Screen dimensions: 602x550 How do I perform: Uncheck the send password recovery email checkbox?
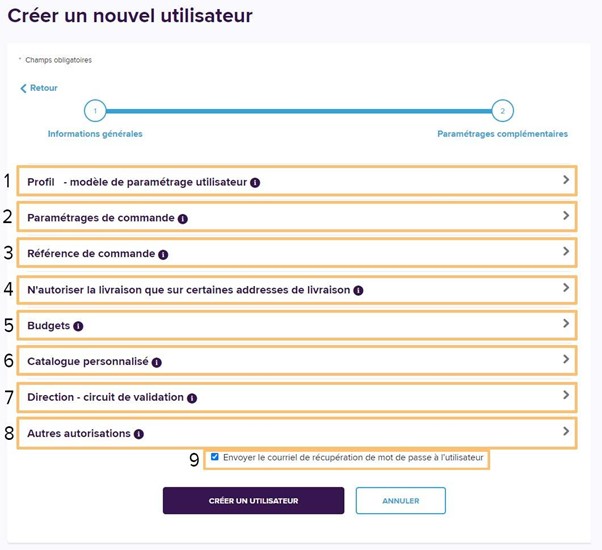click(215, 458)
